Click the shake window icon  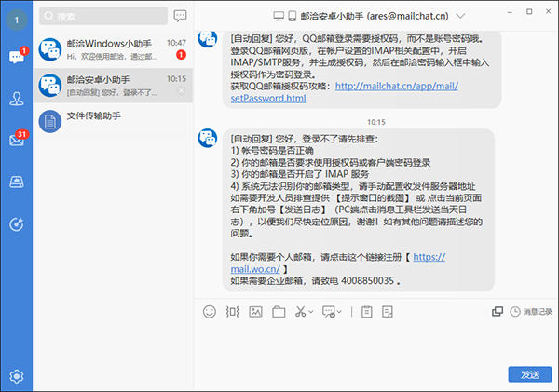click(x=232, y=312)
